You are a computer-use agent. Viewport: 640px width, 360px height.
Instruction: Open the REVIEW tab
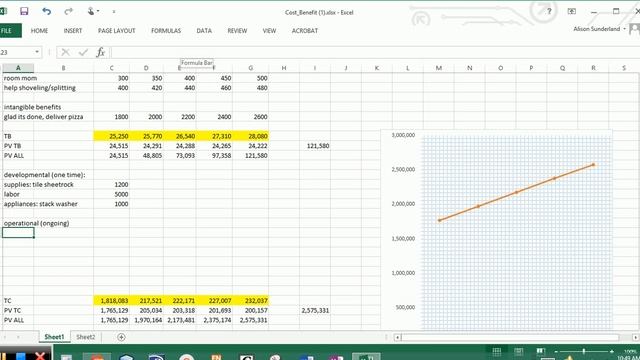tap(237, 31)
